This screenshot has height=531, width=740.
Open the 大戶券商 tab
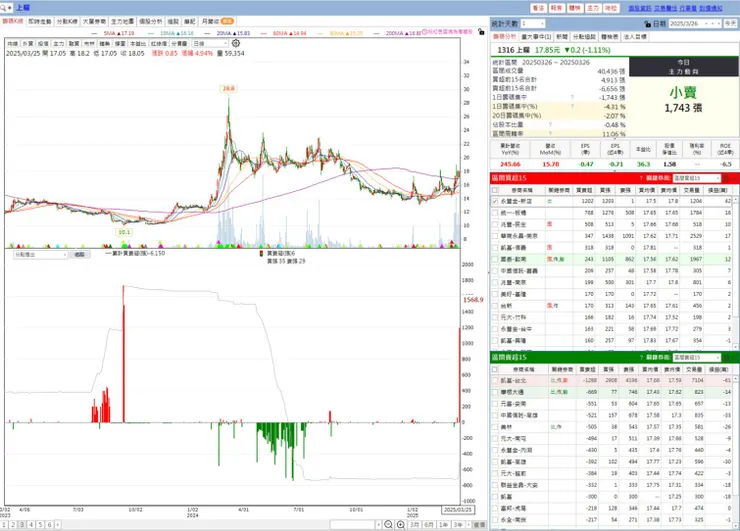(94, 21)
